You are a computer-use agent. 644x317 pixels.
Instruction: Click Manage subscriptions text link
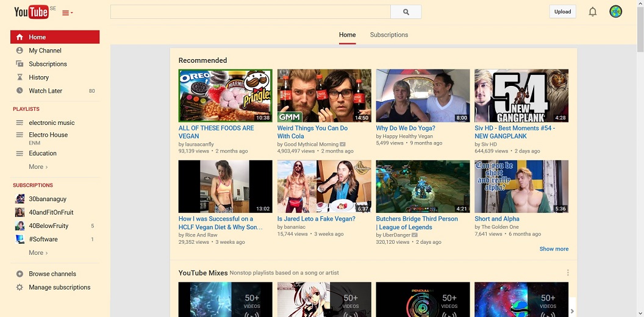pyautogui.click(x=60, y=288)
